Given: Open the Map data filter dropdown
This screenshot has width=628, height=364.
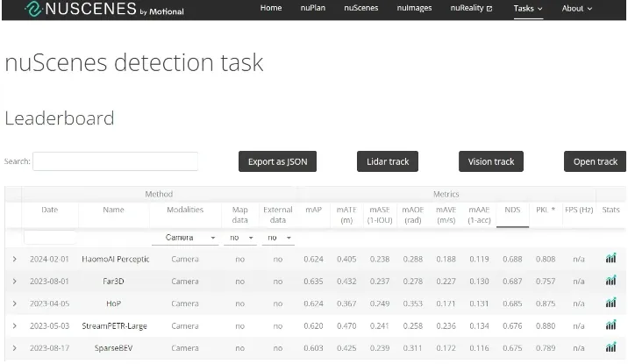Looking at the screenshot, I should [240, 238].
